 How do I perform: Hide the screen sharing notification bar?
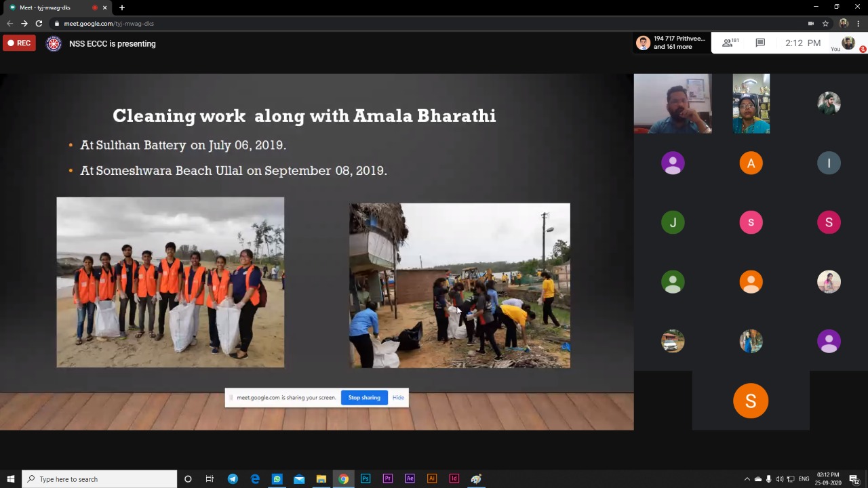(398, 398)
